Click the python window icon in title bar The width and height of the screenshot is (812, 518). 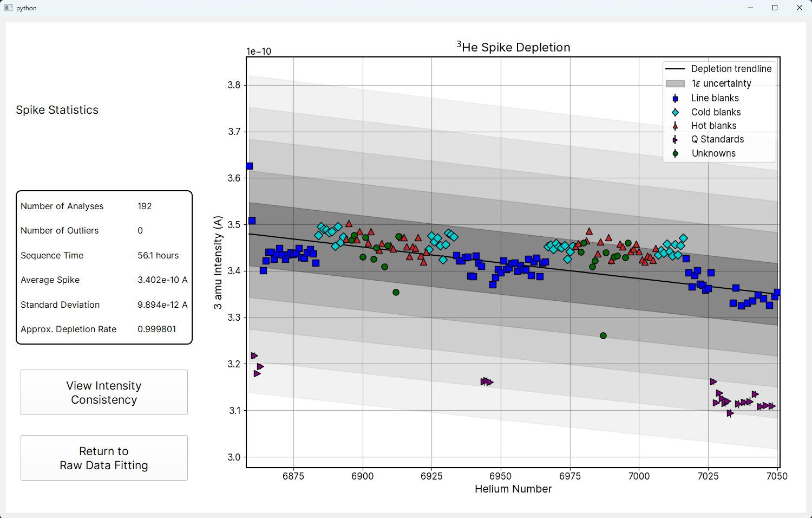click(x=8, y=8)
